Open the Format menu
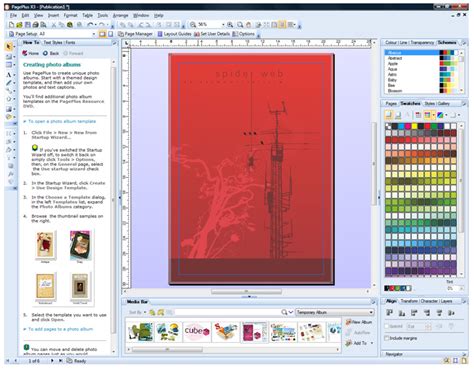Screen dimensions: 474x369 click(x=70, y=15)
